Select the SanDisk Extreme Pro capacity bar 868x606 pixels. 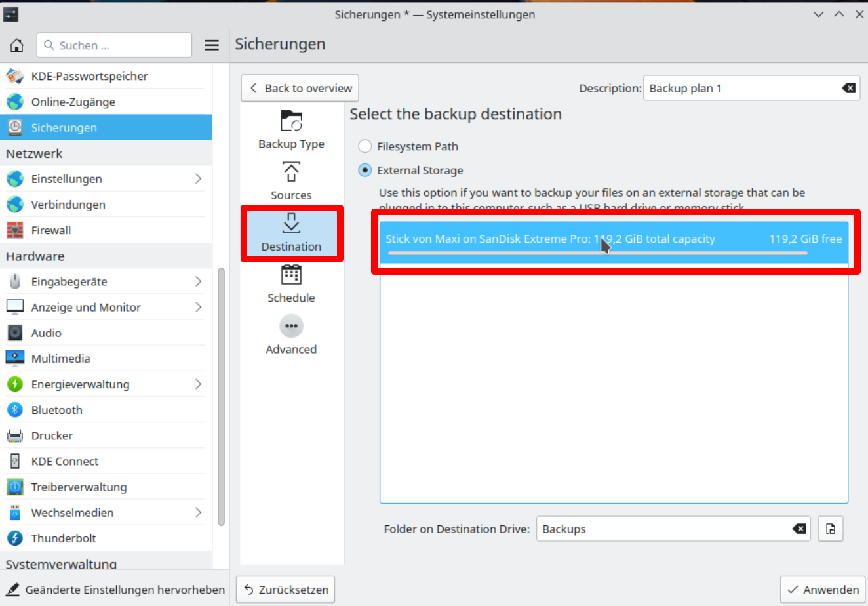(597, 253)
